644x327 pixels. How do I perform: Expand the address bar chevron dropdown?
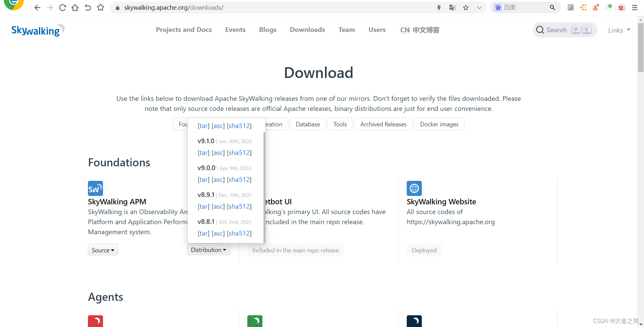point(479,7)
